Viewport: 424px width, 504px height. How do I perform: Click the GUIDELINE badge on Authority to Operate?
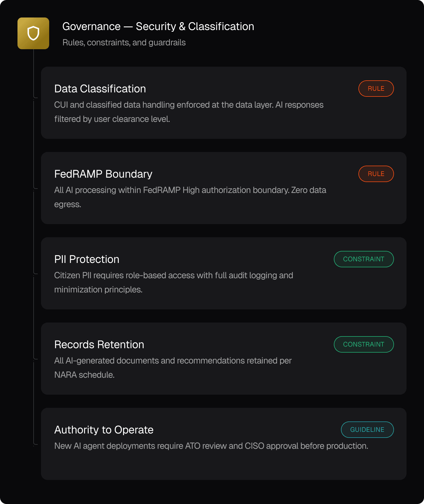pyautogui.click(x=367, y=430)
